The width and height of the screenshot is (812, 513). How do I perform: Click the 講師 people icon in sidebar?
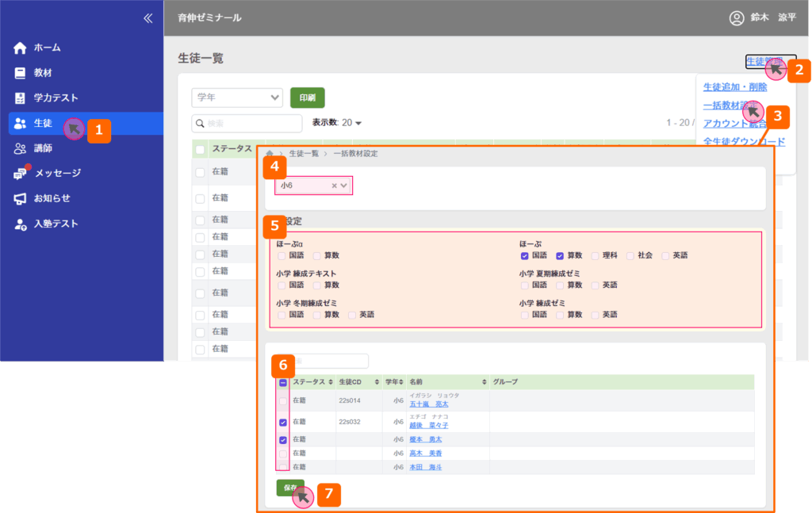tap(21, 148)
